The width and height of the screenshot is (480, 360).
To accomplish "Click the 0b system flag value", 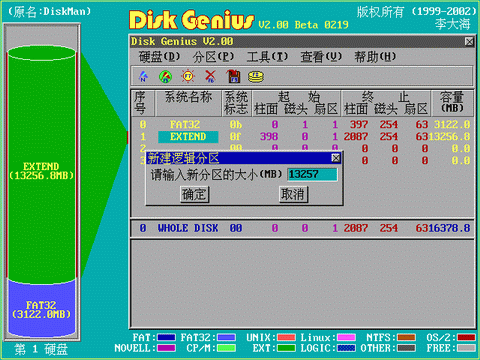I will click(x=236, y=125).
